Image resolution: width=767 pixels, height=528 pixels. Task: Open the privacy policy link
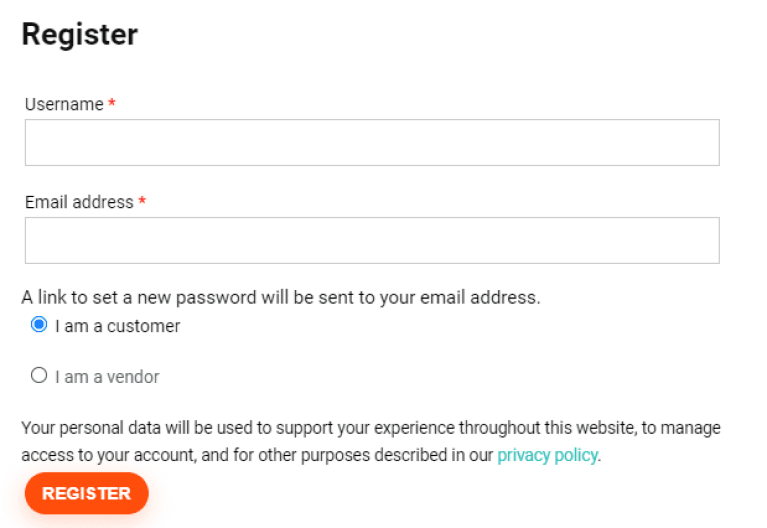tap(547, 455)
